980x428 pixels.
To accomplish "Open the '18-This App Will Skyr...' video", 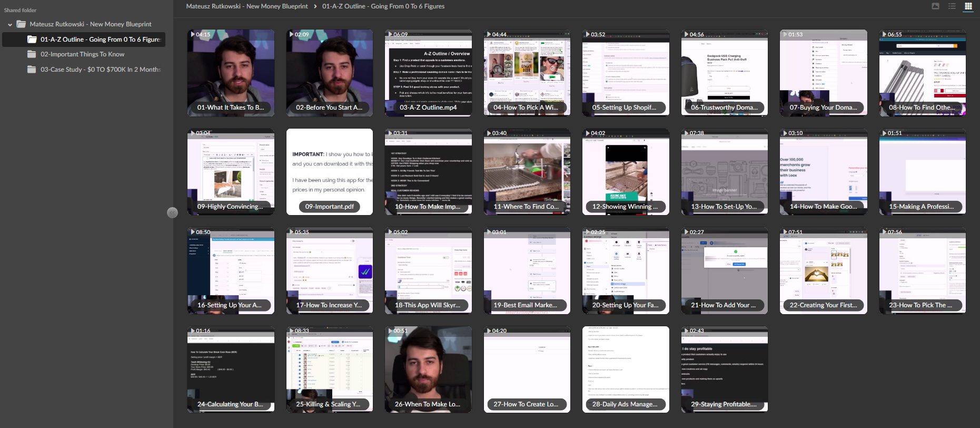I will [428, 270].
